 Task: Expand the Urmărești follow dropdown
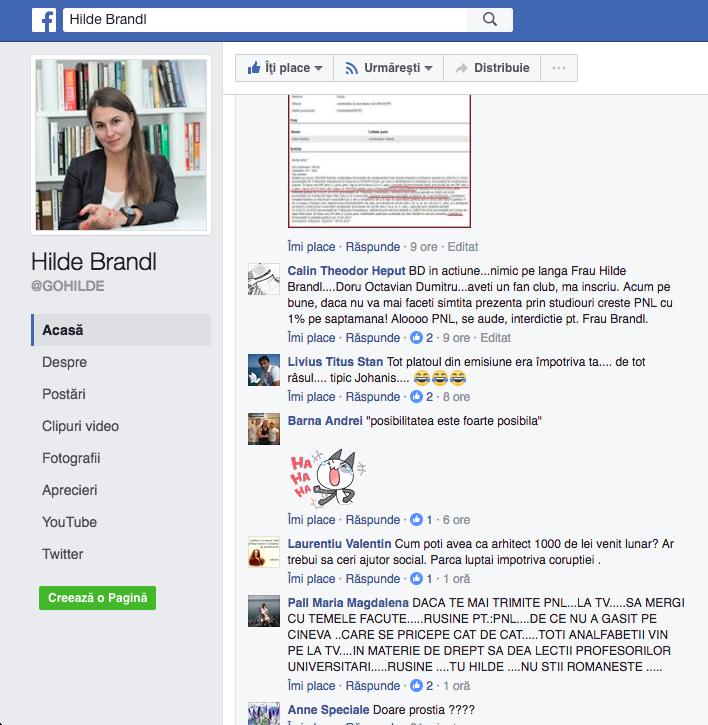[x=388, y=68]
